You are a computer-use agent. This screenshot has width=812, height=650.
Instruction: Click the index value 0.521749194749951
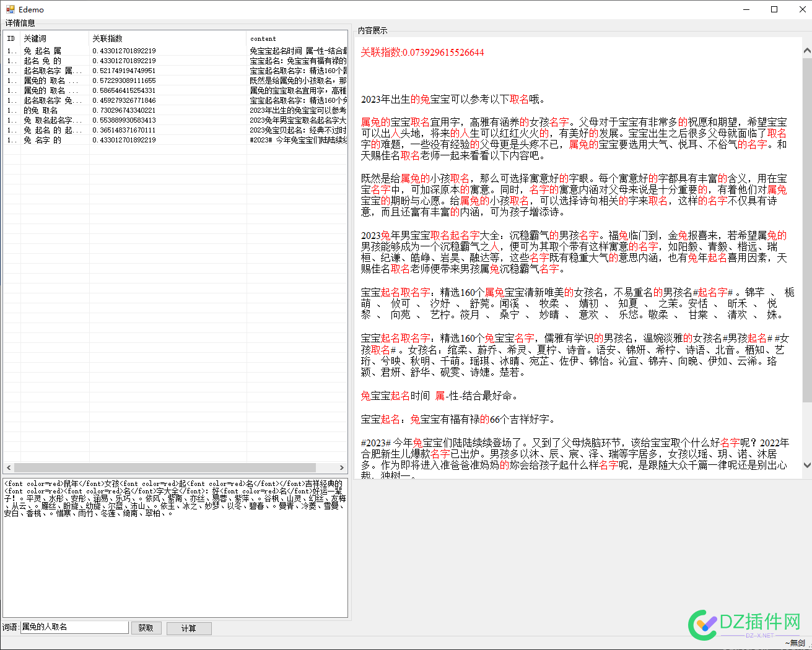tap(124, 71)
